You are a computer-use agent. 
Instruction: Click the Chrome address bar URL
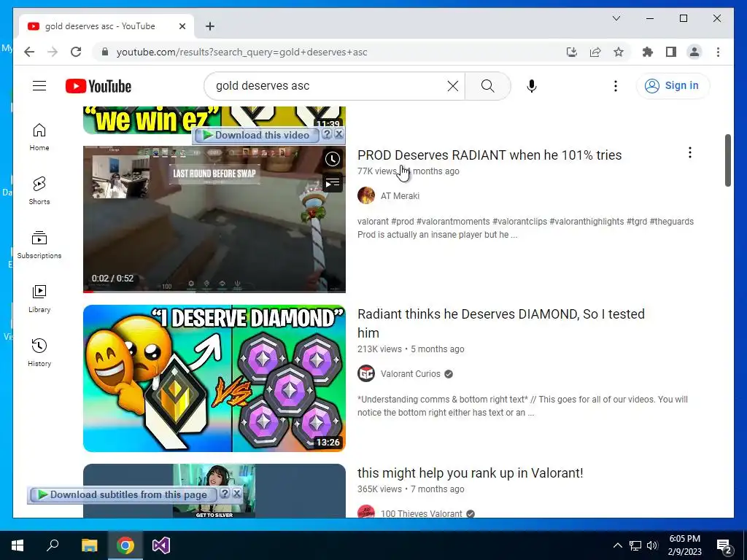click(x=241, y=52)
